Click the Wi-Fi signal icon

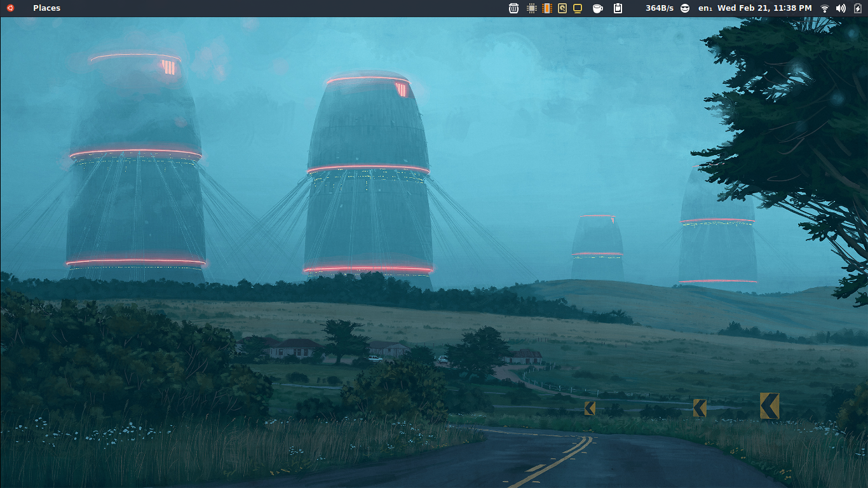[825, 8]
